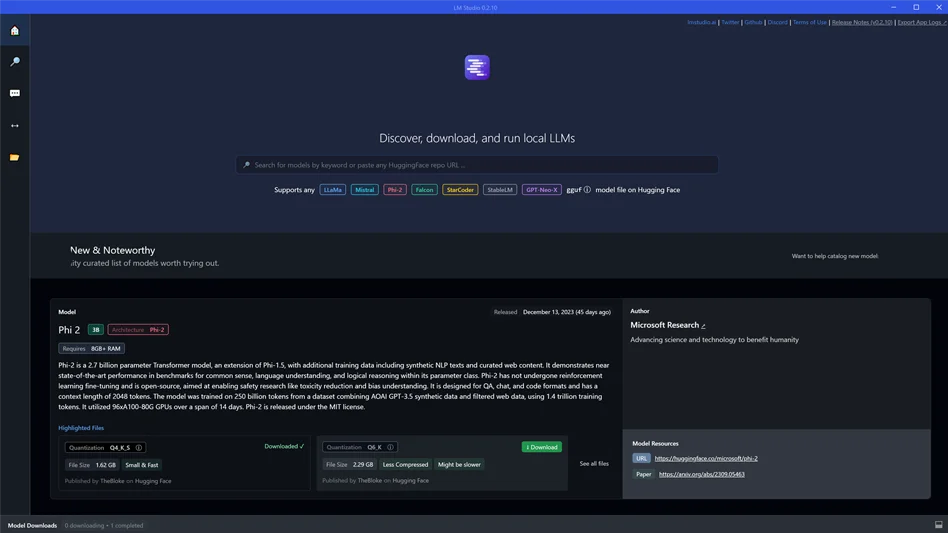
Task: Click the URL badge in Model Resources
Action: 641,459
